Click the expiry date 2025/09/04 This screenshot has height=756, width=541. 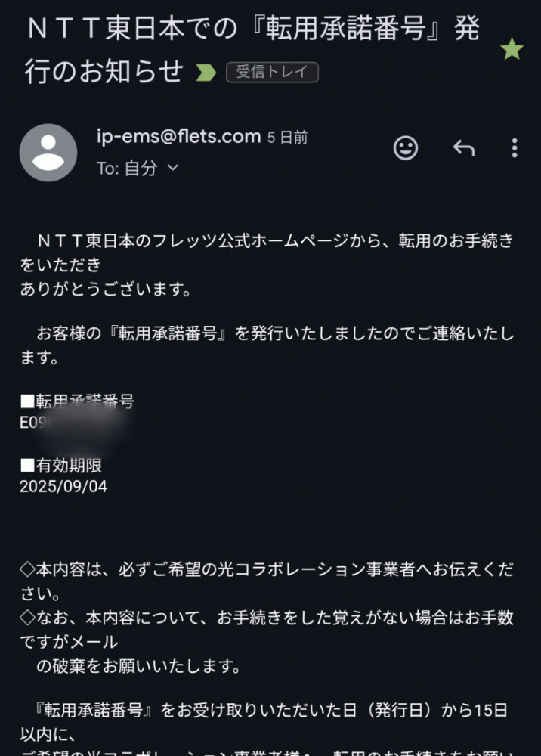[63, 486]
